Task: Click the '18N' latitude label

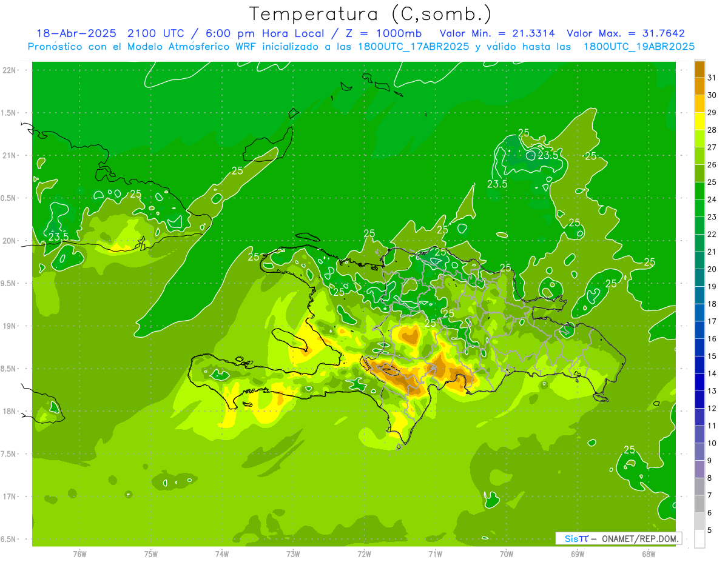Action: (x=9, y=411)
